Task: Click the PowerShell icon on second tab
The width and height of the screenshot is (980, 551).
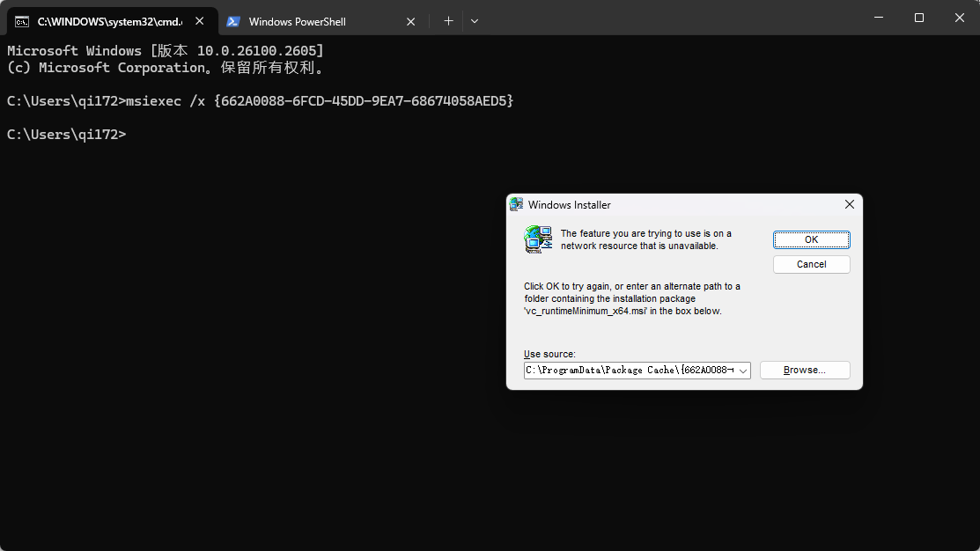Action: [233, 22]
